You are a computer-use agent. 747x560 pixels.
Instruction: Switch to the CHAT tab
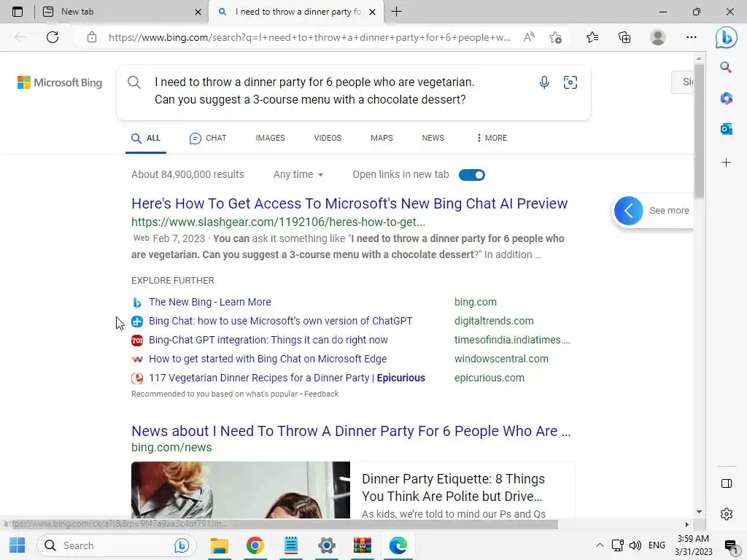click(208, 138)
